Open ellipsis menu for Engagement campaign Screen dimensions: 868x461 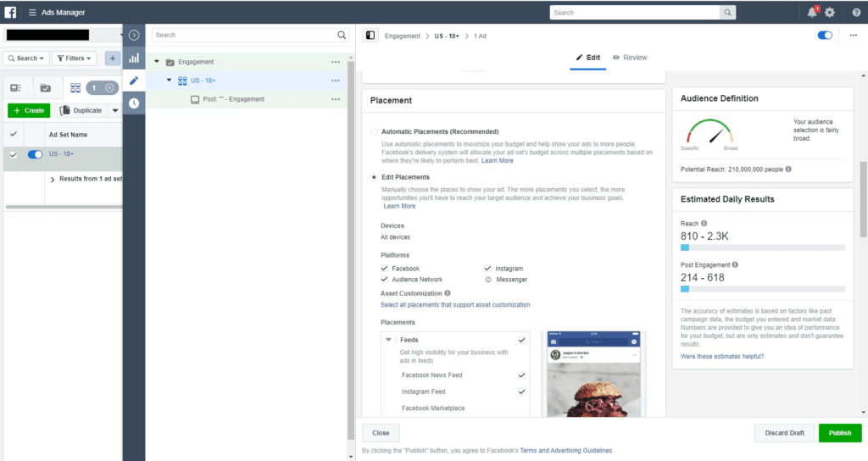point(336,62)
